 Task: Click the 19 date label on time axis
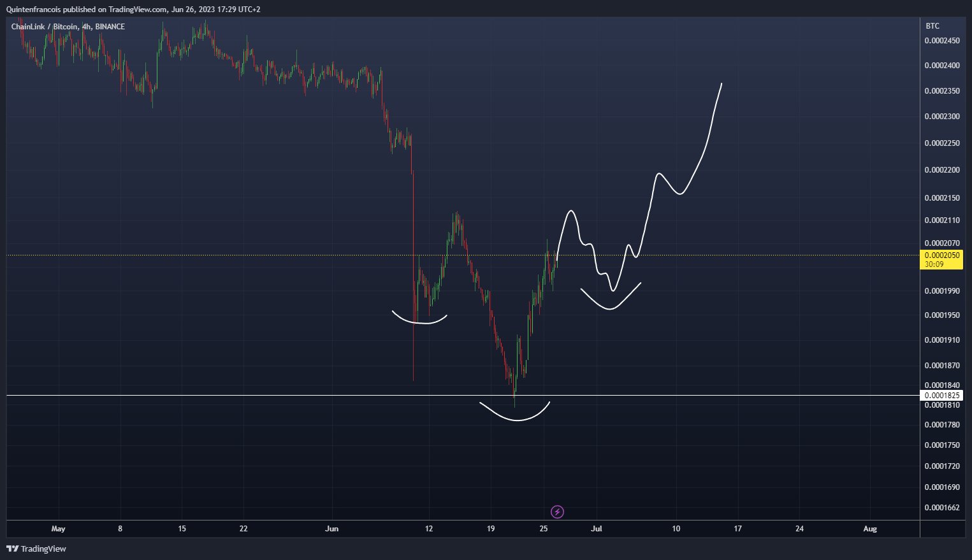coord(491,529)
